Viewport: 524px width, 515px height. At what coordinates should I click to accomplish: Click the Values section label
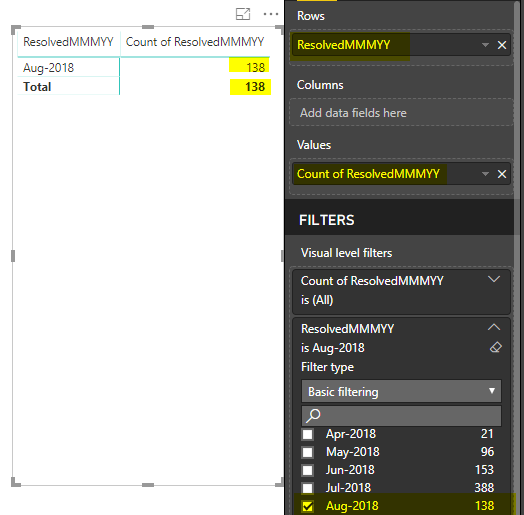coord(314,145)
